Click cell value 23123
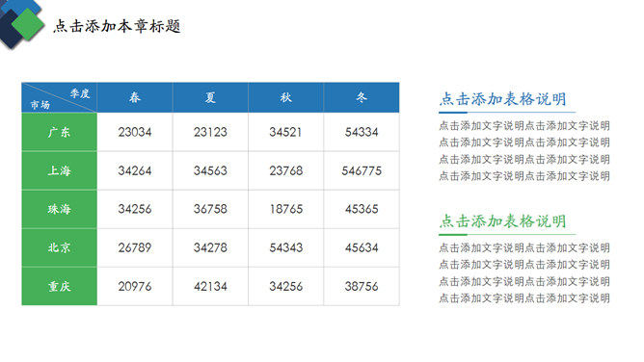The image size is (644, 362). click(210, 132)
